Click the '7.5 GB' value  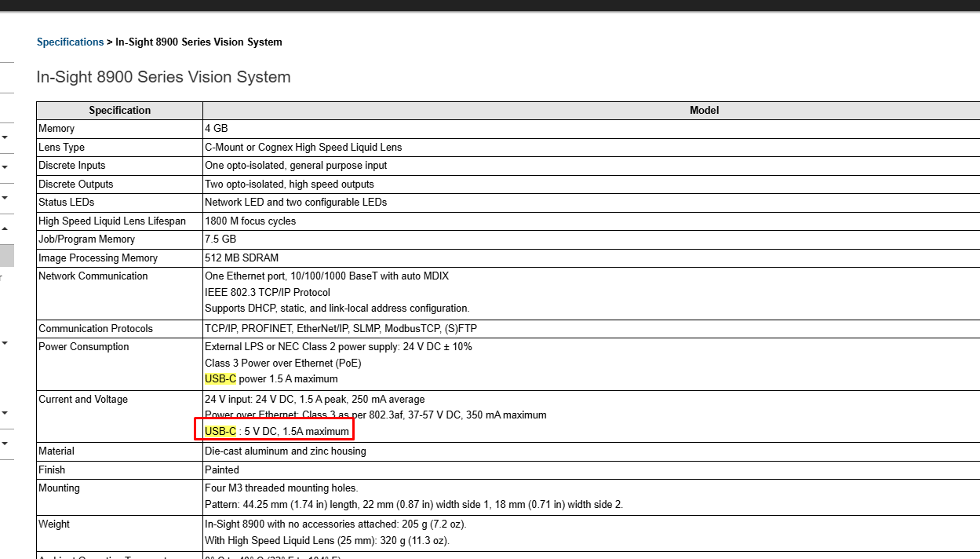(220, 239)
